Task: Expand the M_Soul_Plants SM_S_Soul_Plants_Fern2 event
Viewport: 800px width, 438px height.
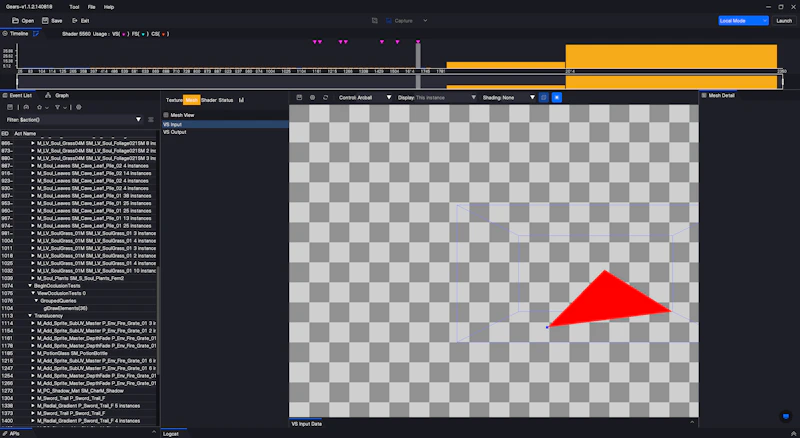Action: point(33,278)
